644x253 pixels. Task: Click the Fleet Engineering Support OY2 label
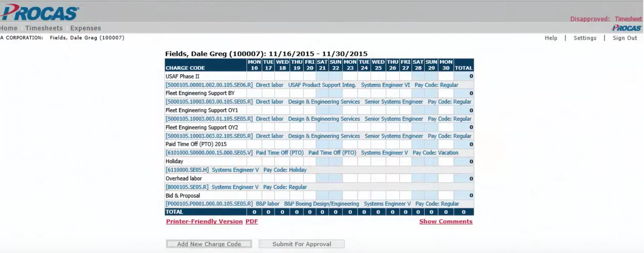202,127
